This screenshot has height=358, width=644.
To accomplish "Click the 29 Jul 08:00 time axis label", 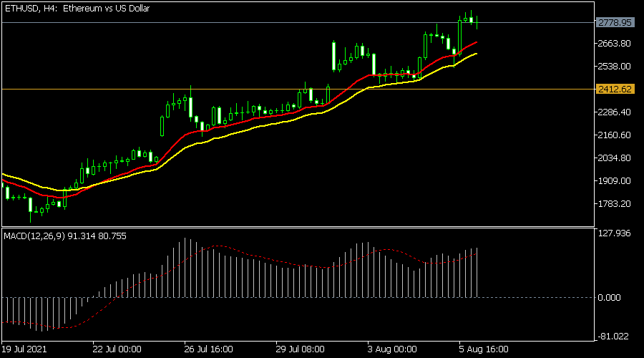I will click(301, 349).
